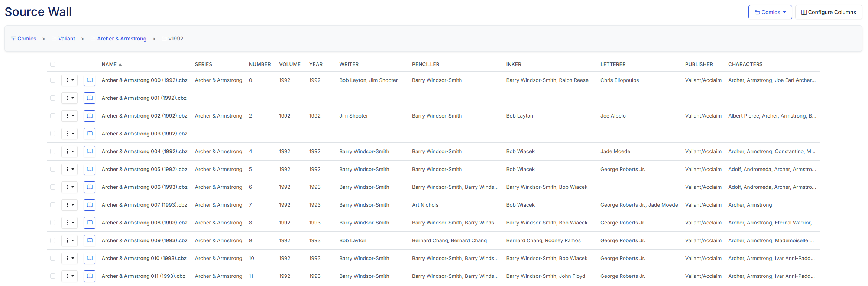Screen dimensions: 868x286
Task: Toggle the select-all checkbox in header
Action: [53, 65]
